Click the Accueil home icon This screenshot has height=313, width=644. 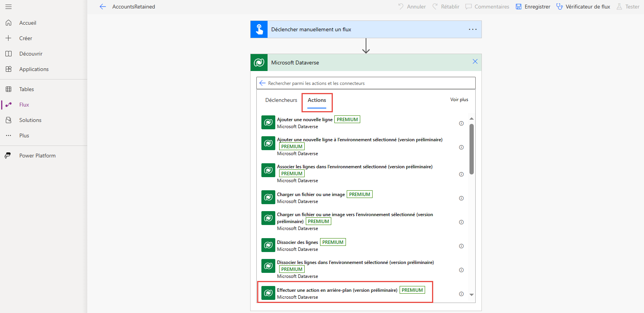(8, 23)
